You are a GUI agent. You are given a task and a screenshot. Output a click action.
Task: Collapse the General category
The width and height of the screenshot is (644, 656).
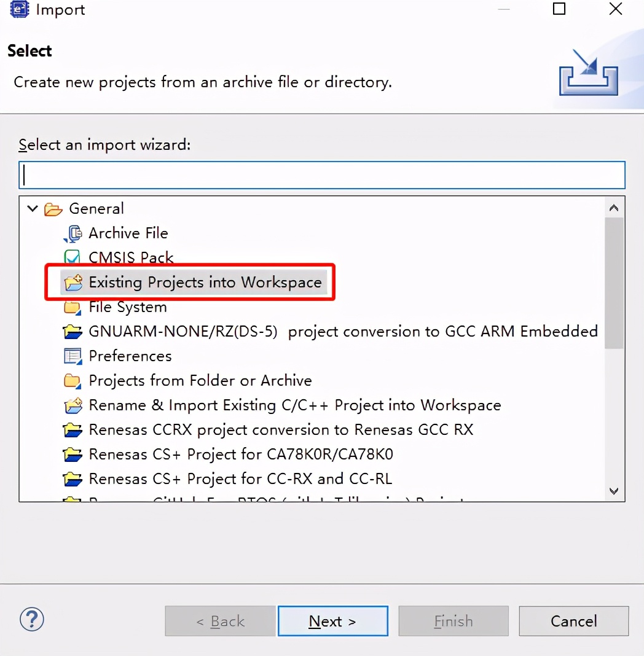click(x=32, y=209)
